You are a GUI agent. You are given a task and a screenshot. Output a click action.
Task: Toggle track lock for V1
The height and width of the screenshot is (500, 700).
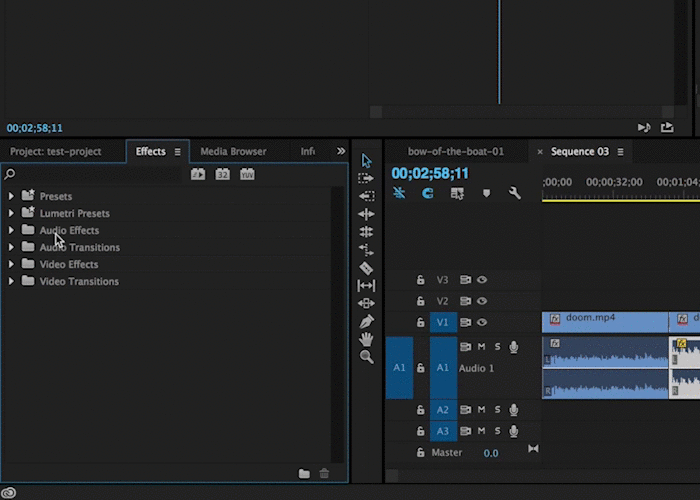tap(421, 322)
